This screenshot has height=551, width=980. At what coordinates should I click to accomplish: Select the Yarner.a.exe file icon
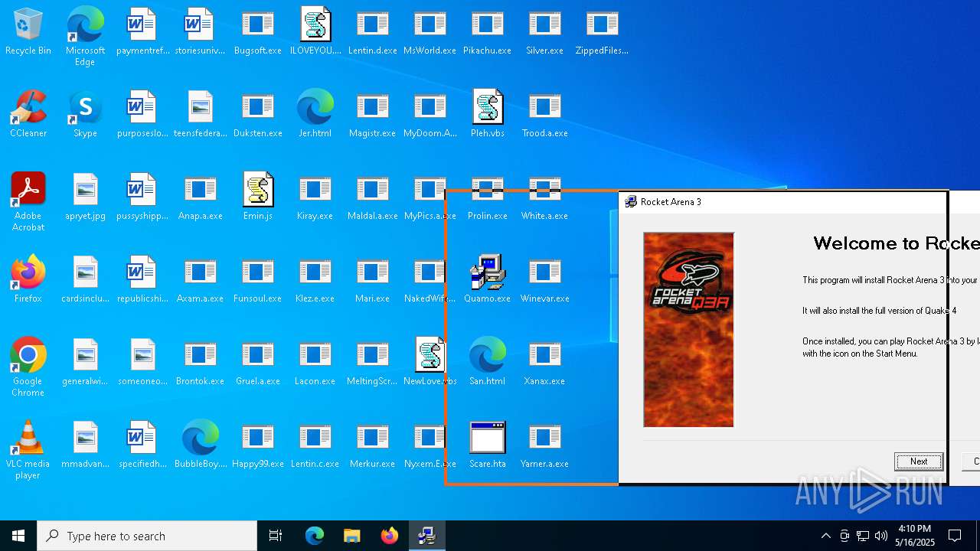[545, 445]
